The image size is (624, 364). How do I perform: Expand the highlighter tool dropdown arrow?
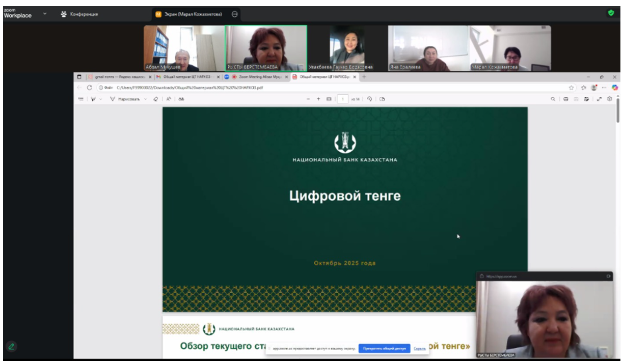tap(101, 99)
